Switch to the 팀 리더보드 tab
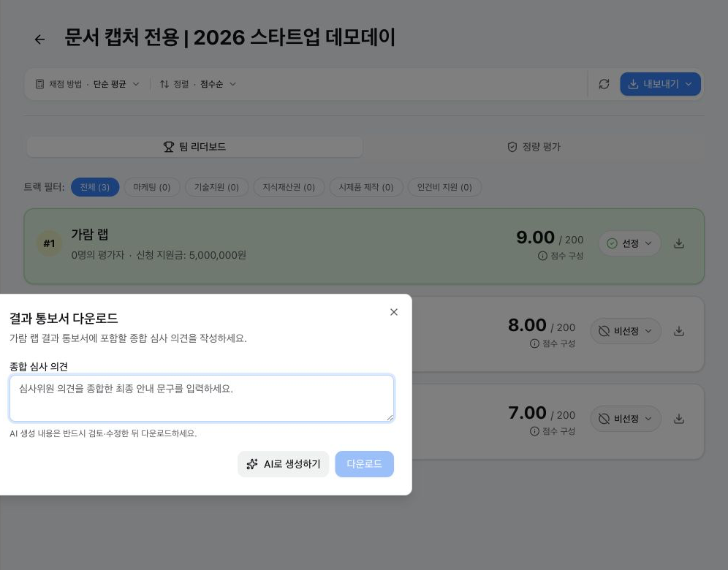This screenshot has width=728, height=570. point(195,147)
